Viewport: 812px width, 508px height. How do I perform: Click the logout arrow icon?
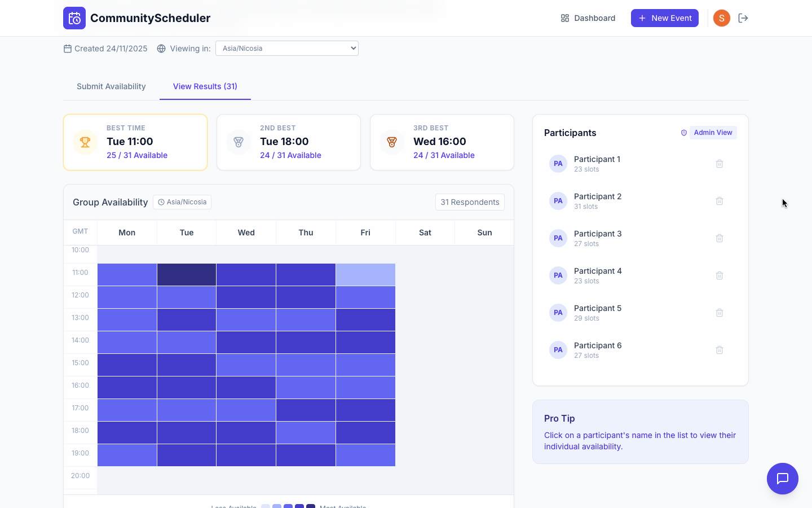click(x=743, y=17)
